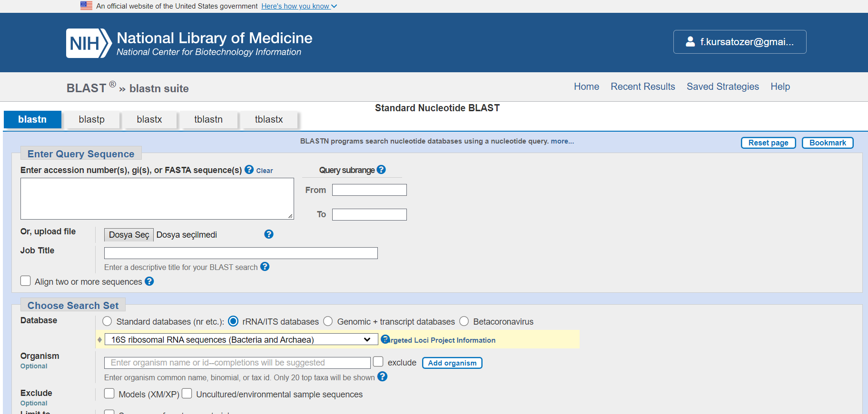Open upload file help icon
Viewport: 868px width, 414px height.
point(269,234)
